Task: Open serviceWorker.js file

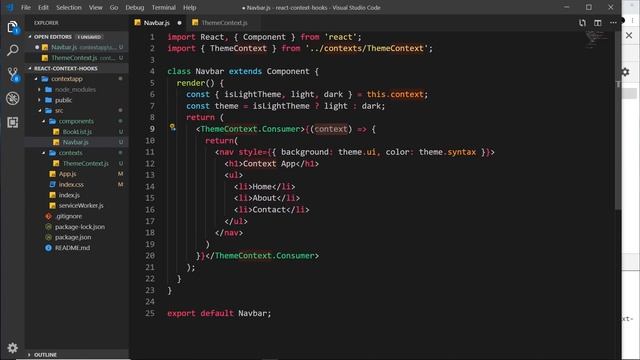Action: pos(77,205)
